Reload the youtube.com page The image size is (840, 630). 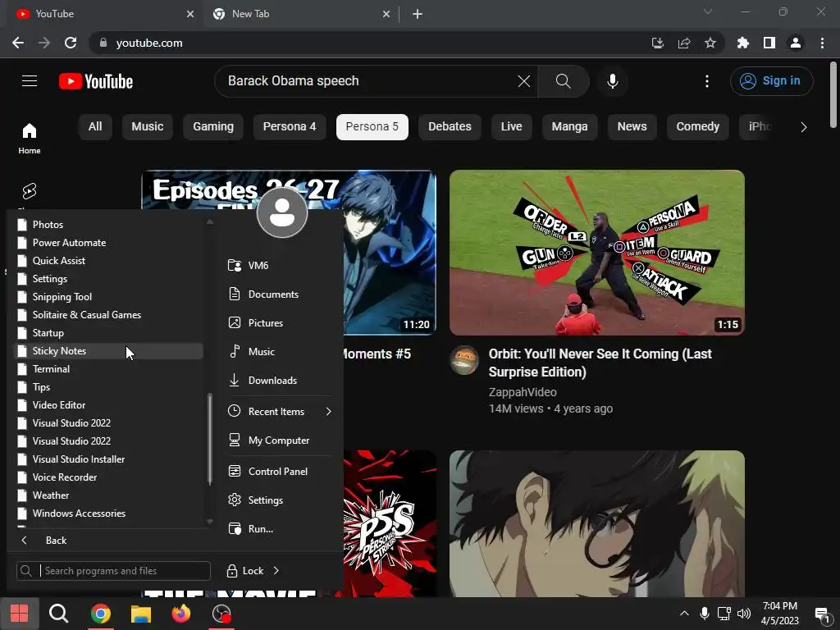click(x=71, y=43)
